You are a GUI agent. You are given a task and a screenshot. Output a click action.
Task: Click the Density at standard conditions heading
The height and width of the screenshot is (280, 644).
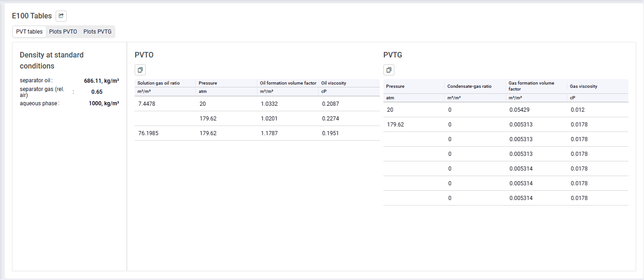(x=51, y=60)
